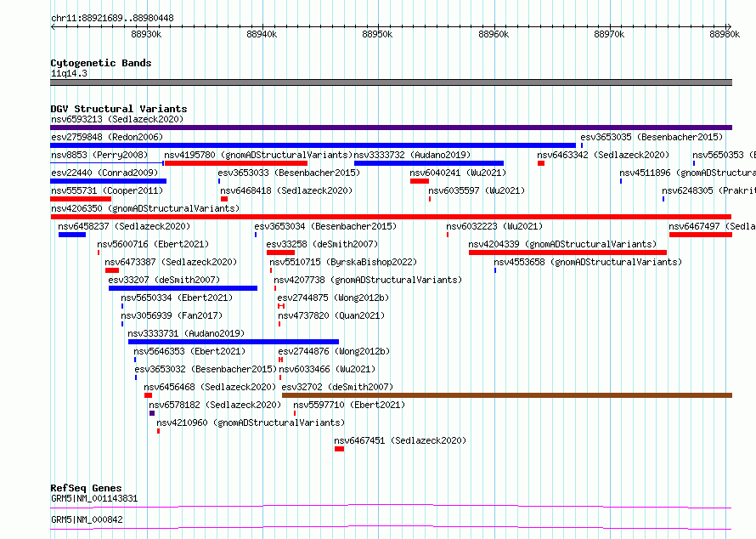Open nsv6467451 (Sedlazeck2020) variant
The height and width of the screenshot is (539, 756).
[400, 440]
